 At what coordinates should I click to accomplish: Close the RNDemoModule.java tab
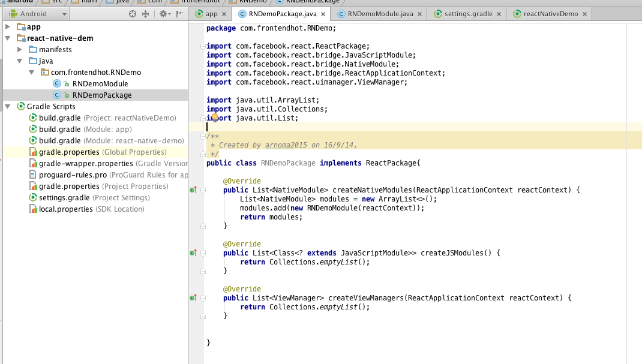click(419, 14)
